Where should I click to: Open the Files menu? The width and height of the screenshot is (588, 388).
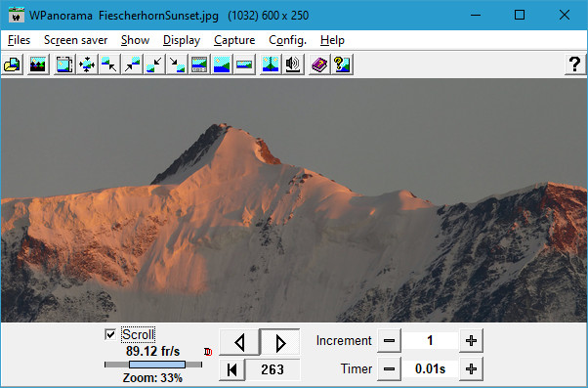coord(19,40)
